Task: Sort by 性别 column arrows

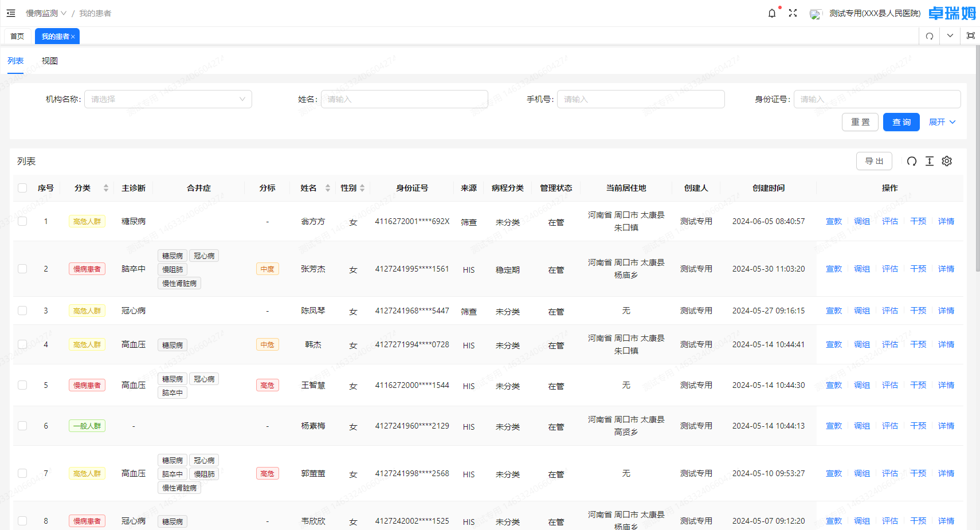Action: (362, 188)
